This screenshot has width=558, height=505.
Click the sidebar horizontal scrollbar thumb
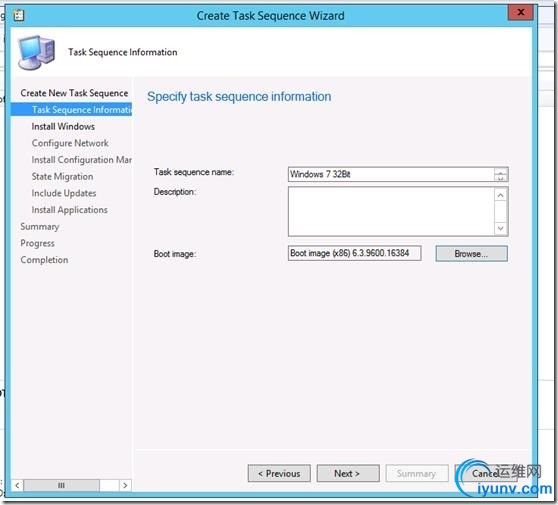point(62,485)
